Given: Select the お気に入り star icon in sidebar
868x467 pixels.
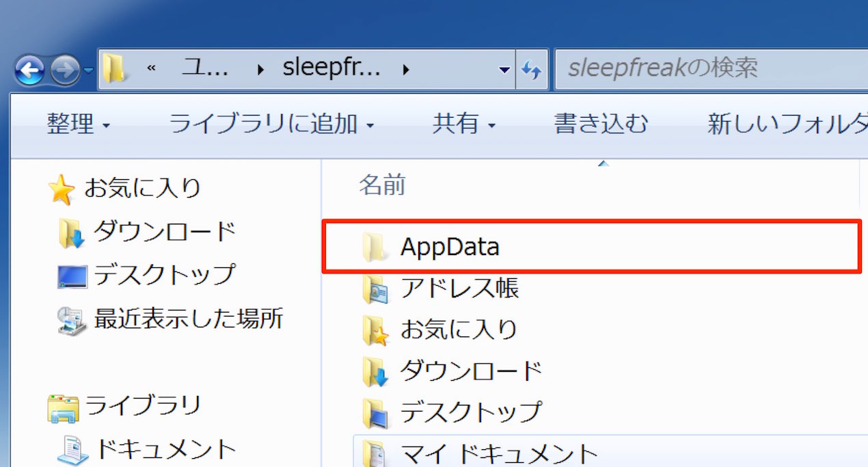Looking at the screenshot, I should 62,189.
